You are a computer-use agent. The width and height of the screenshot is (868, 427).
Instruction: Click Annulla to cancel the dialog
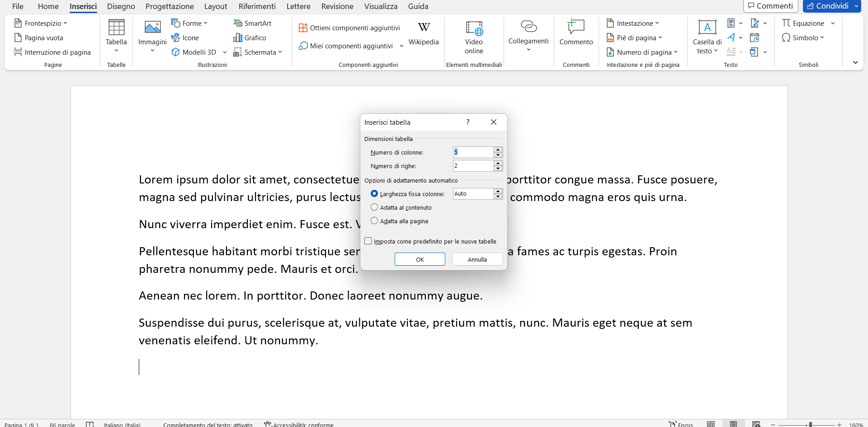[x=477, y=259]
